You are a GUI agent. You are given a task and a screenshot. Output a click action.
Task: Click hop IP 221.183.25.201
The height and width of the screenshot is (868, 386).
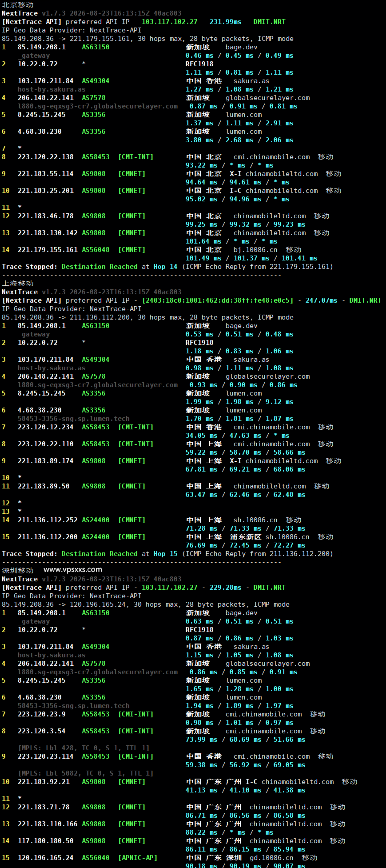coord(46,191)
